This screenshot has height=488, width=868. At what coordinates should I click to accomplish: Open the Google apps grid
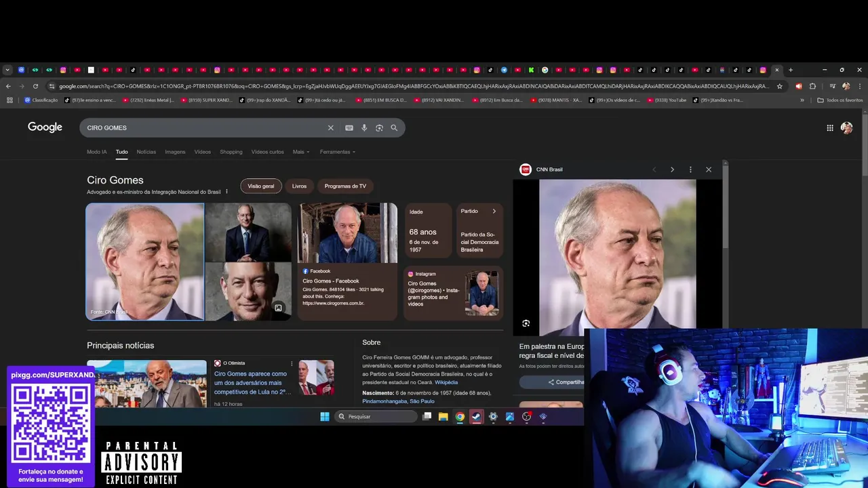coord(830,127)
